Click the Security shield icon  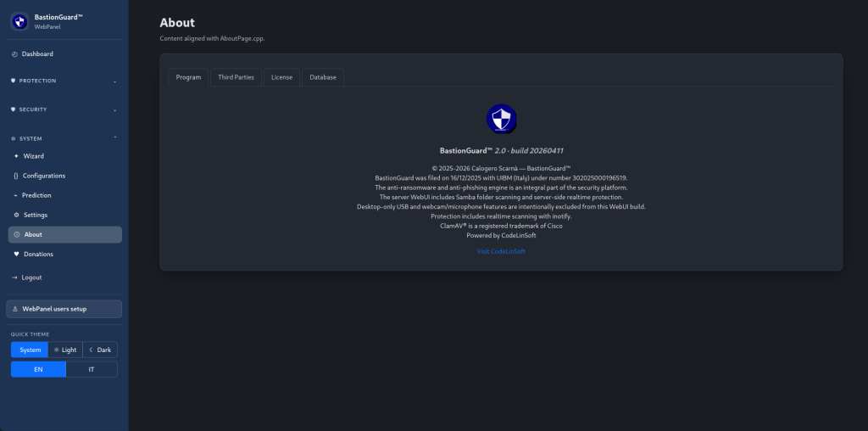pyautogui.click(x=14, y=109)
